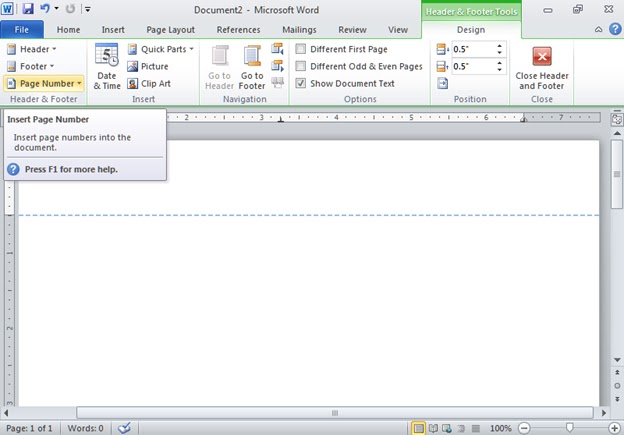Click the Word application icon
The height and width of the screenshot is (435, 624).
pos(7,8)
